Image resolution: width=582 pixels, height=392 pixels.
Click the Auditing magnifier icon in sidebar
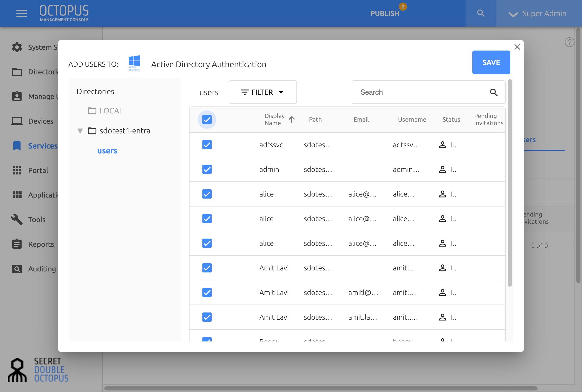pos(17,269)
